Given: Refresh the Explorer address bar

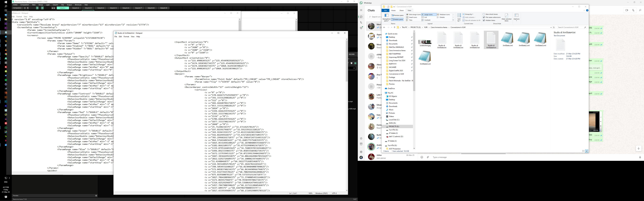Looking at the screenshot, I should 554,27.
